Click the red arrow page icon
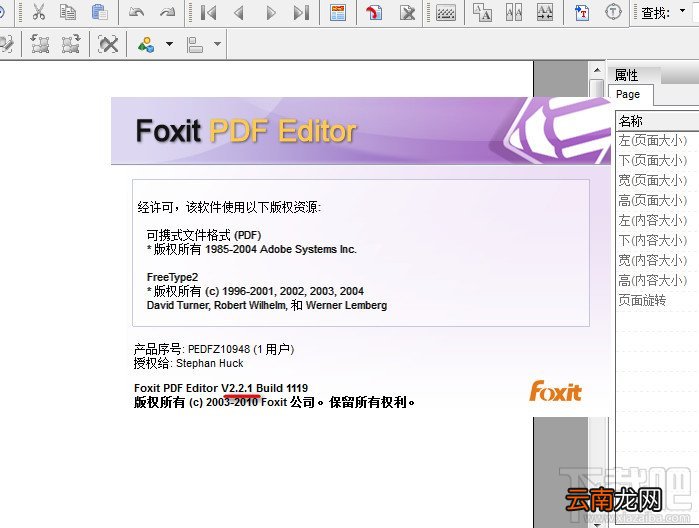This screenshot has height=528, width=699. click(374, 12)
